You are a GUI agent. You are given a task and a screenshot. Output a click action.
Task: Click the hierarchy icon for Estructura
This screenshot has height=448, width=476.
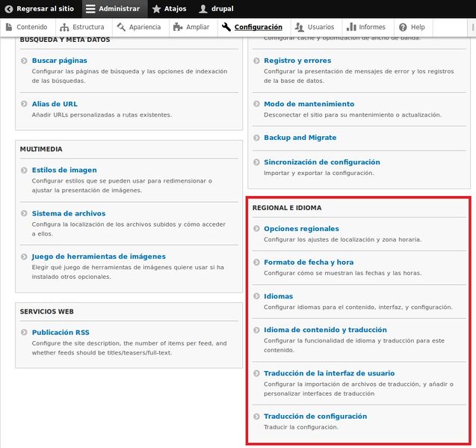point(64,28)
